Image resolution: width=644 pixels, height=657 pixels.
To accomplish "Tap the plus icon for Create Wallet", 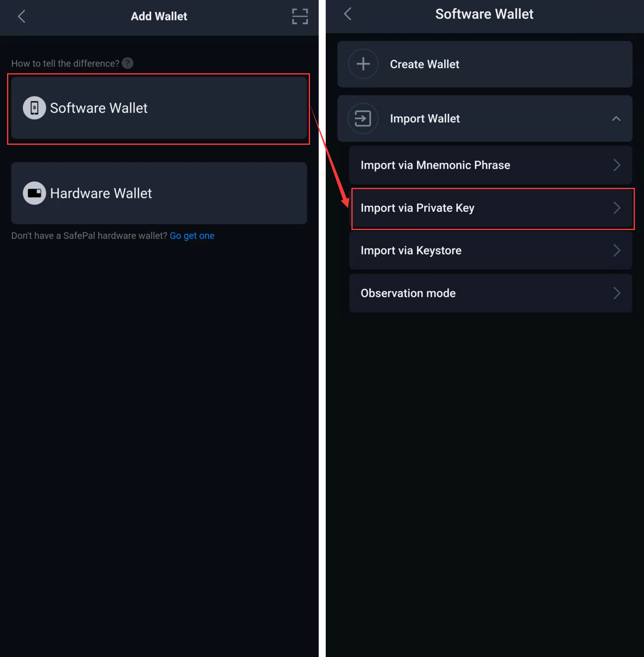I will (363, 64).
